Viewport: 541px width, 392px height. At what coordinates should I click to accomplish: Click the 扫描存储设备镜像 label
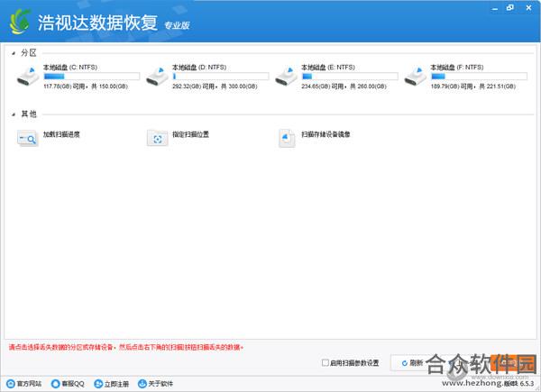326,134
